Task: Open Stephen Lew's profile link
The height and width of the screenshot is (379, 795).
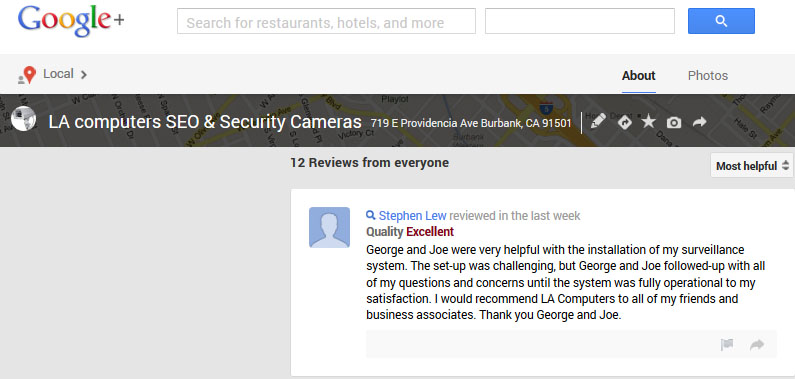Action: click(x=412, y=216)
